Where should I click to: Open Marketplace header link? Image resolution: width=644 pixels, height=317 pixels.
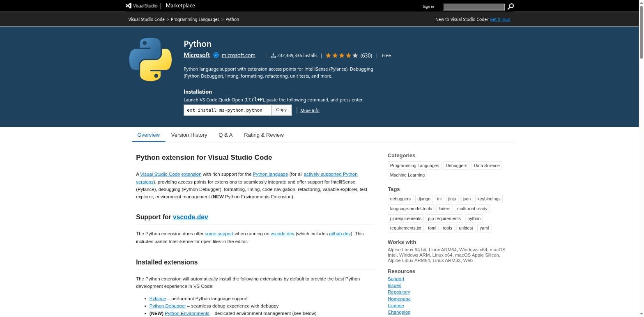click(x=180, y=6)
